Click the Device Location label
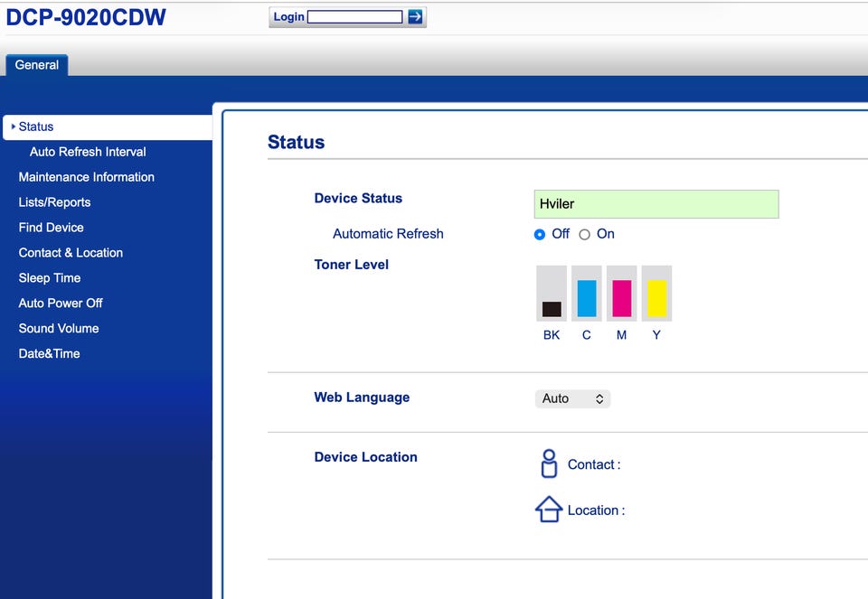This screenshot has height=599, width=868. tap(366, 457)
